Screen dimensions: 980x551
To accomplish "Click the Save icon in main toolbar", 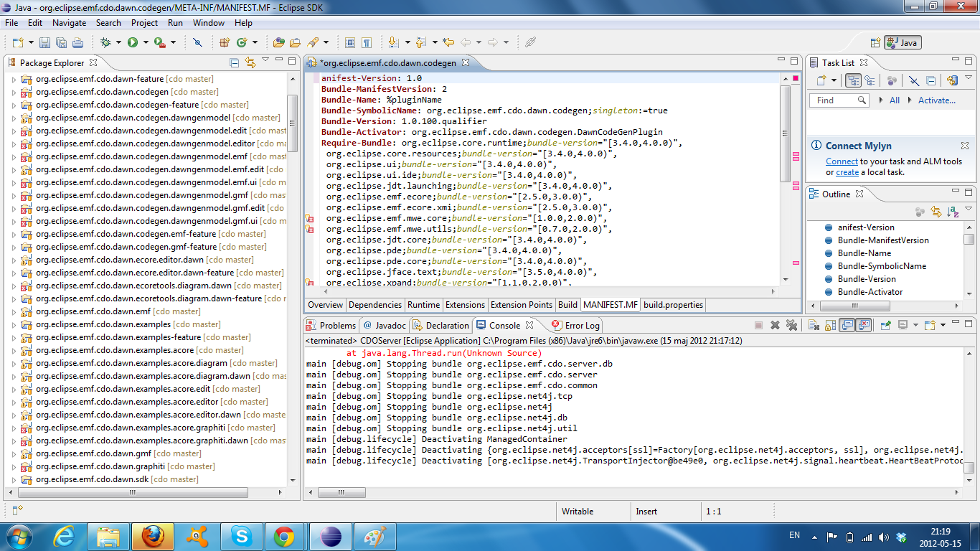I will pyautogui.click(x=44, y=42).
